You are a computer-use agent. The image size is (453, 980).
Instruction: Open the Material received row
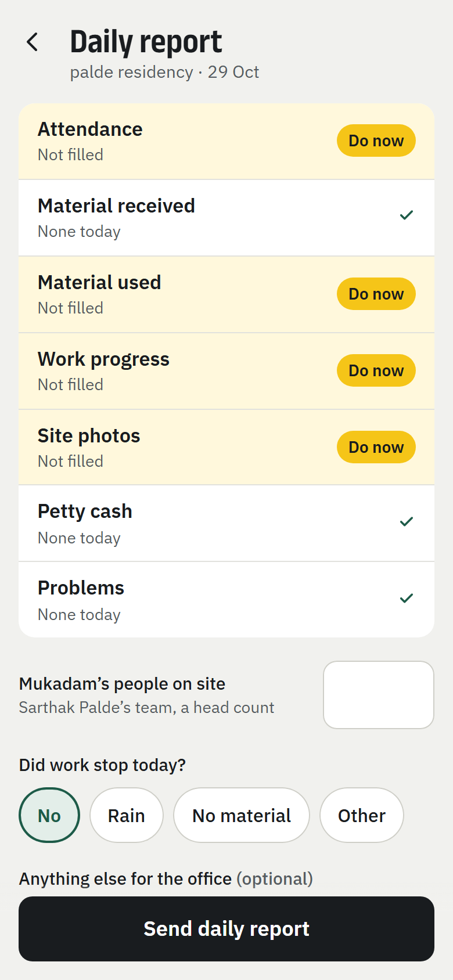(x=227, y=218)
